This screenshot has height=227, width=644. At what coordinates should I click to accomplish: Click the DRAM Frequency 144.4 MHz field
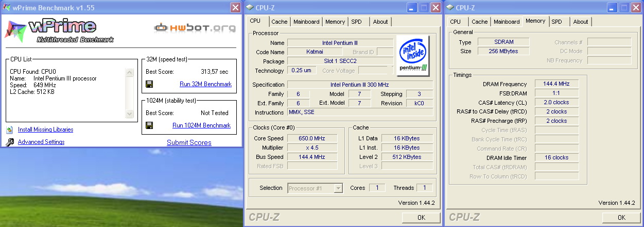coord(556,84)
